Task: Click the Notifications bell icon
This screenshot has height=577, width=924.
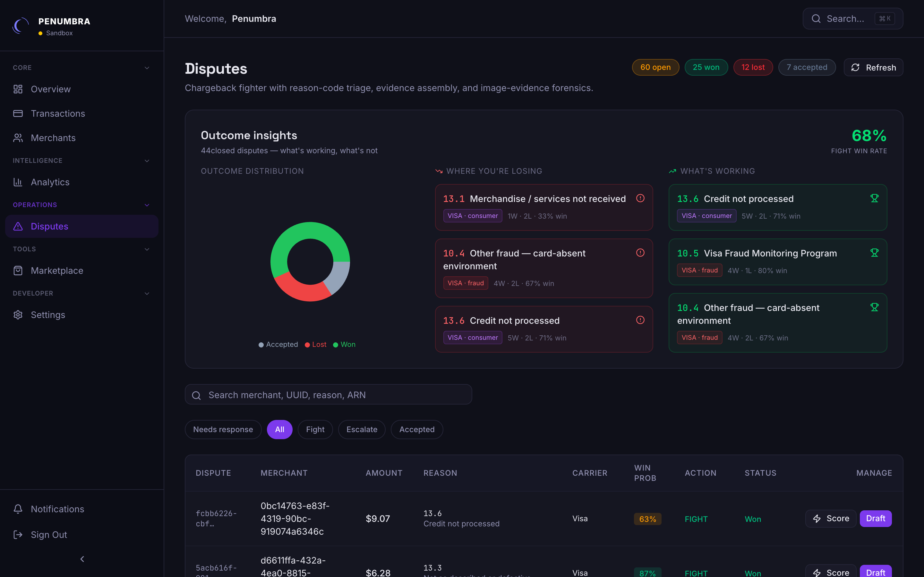Action: point(18,509)
